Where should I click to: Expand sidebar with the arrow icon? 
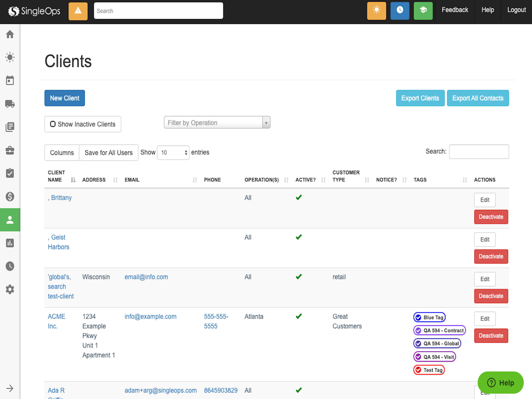click(x=10, y=388)
